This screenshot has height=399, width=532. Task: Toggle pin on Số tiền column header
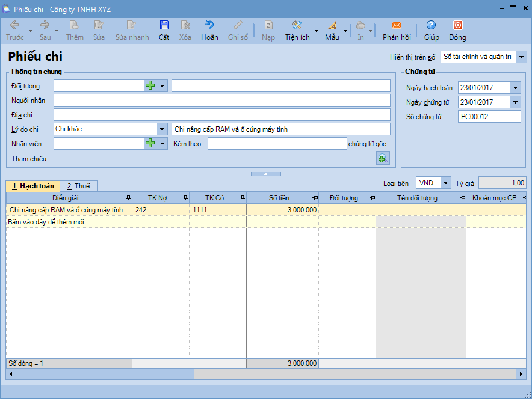(315, 198)
